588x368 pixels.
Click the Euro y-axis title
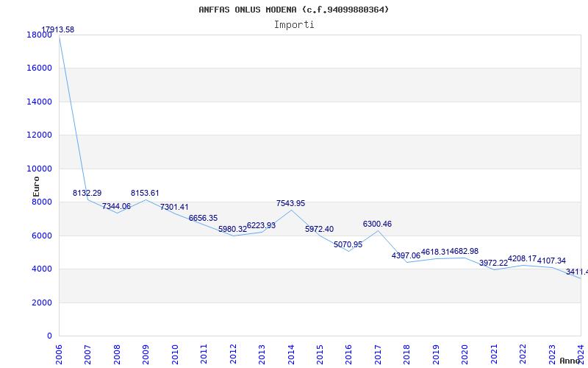[36, 186]
